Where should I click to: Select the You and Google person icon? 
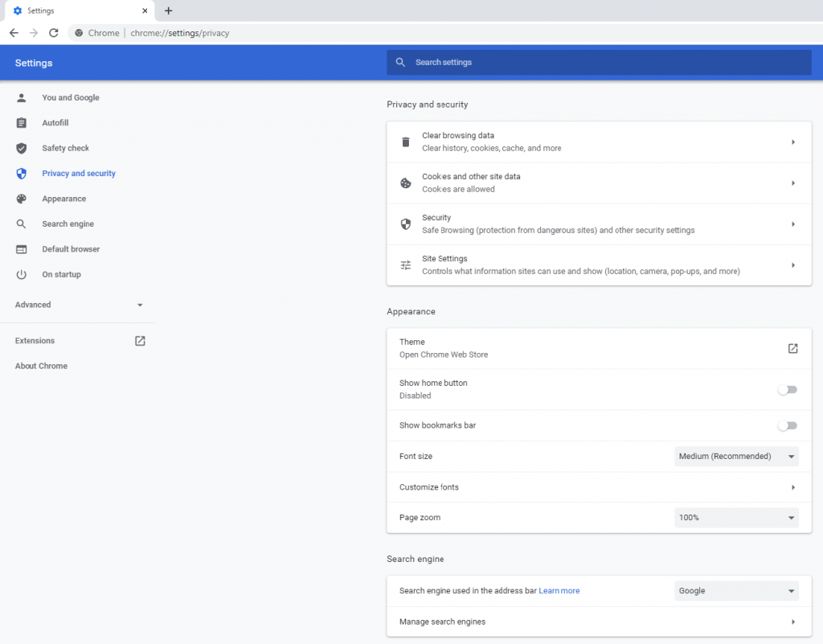coord(20,97)
